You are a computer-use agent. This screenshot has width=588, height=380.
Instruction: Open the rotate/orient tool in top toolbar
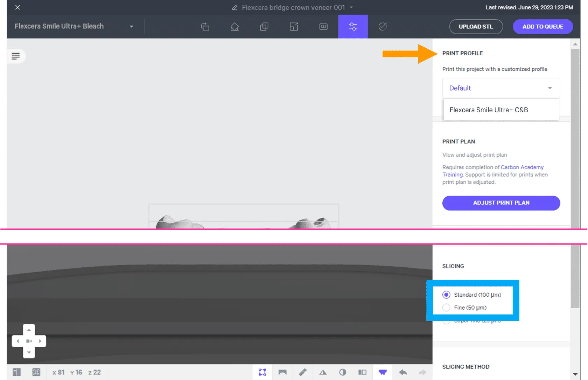[205, 27]
